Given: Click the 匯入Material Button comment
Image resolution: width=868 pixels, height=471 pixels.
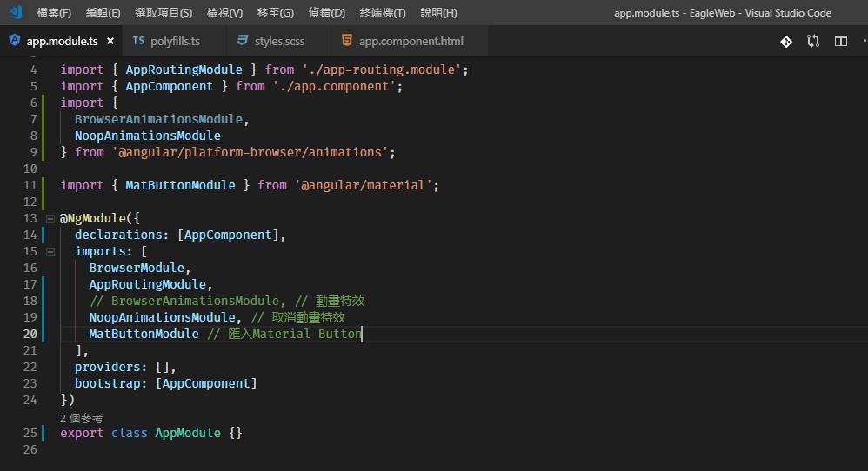Looking at the screenshot, I should 284,334.
